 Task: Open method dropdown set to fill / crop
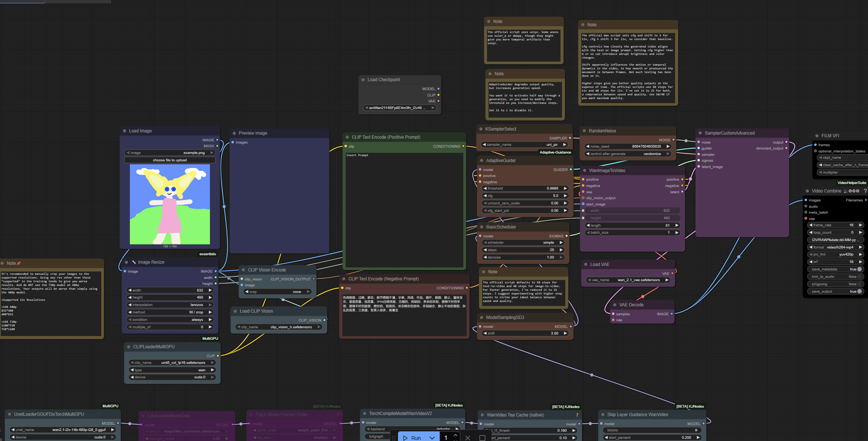[x=170, y=312]
